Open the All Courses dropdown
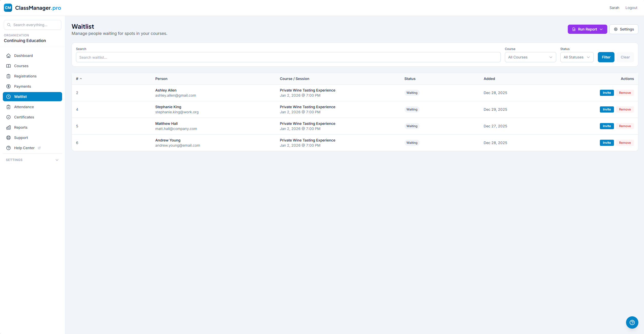 (x=530, y=57)
